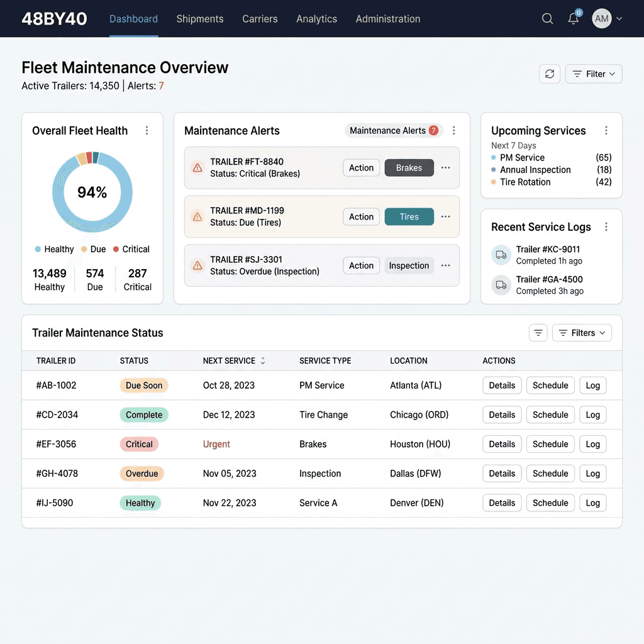Screen dimensions: 644x644
Task: Open Log for trailer #GH-4078
Action: tap(592, 473)
